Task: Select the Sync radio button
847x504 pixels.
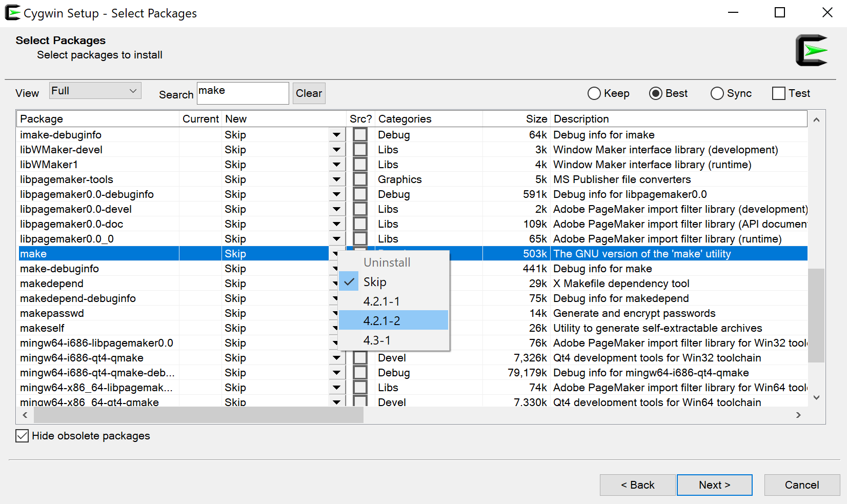Action: pos(716,93)
